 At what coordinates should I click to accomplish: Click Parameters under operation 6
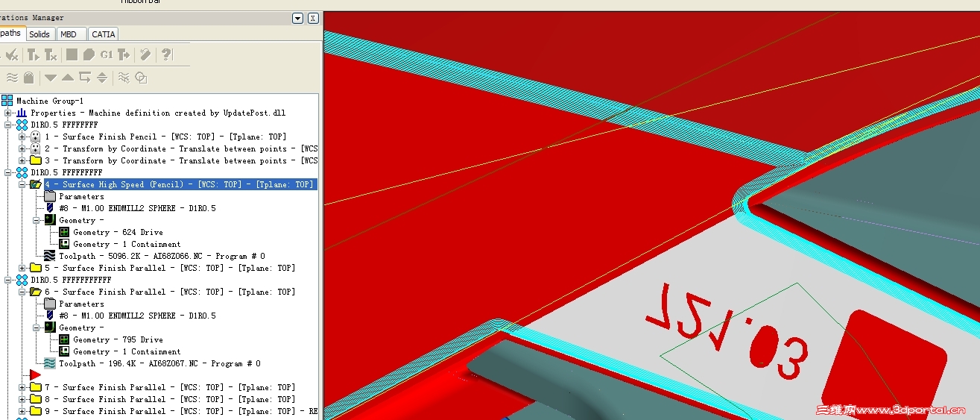tap(82, 304)
